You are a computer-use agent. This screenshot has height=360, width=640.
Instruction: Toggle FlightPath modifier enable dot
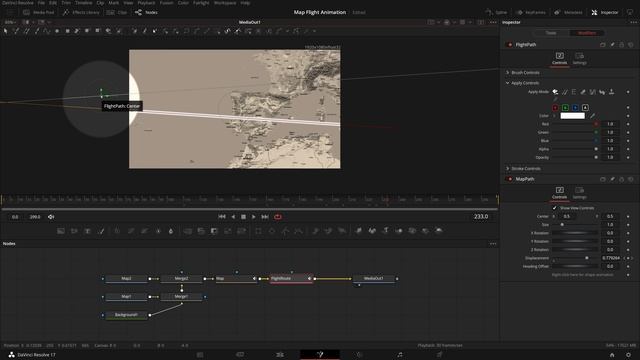[509, 44]
